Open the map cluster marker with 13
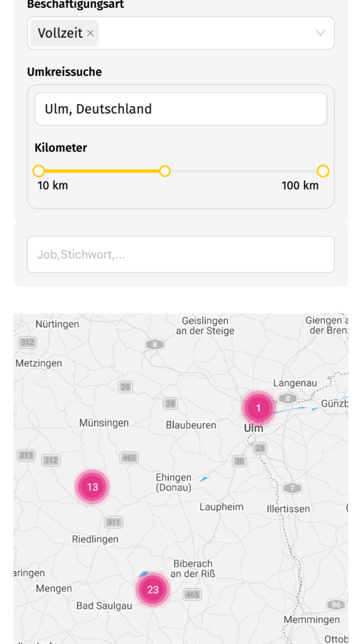 (x=92, y=487)
